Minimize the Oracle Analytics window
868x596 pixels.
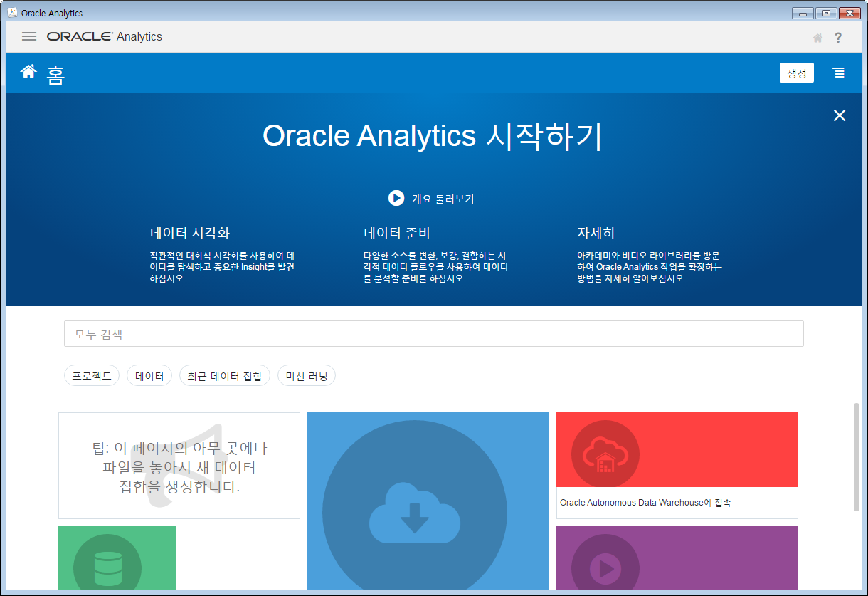[803, 13]
